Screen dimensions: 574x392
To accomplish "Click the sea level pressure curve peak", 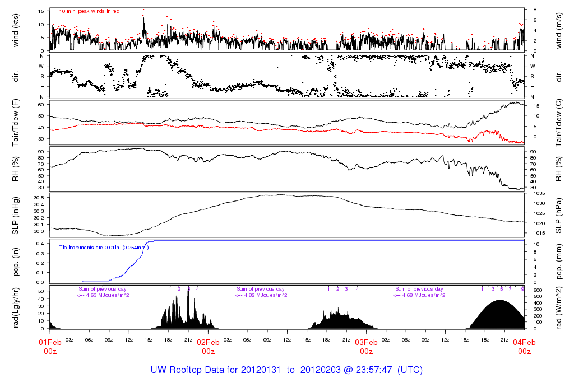I will point(280,195).
